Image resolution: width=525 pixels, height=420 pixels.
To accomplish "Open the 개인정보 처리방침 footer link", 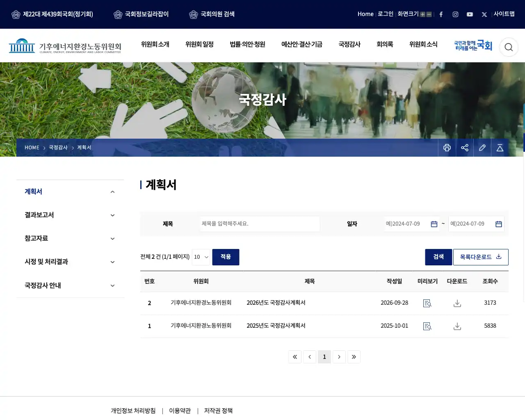I will pyautogui.click(x=133, y=411).
